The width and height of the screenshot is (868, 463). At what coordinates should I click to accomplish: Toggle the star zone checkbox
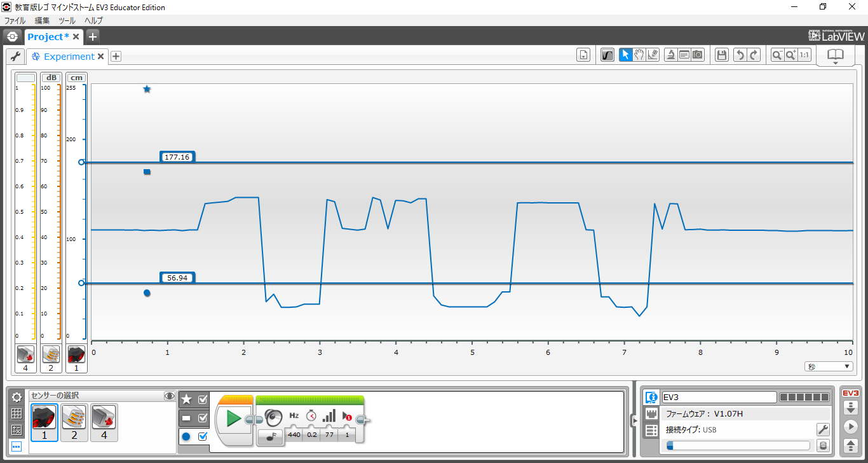point(203,399)
